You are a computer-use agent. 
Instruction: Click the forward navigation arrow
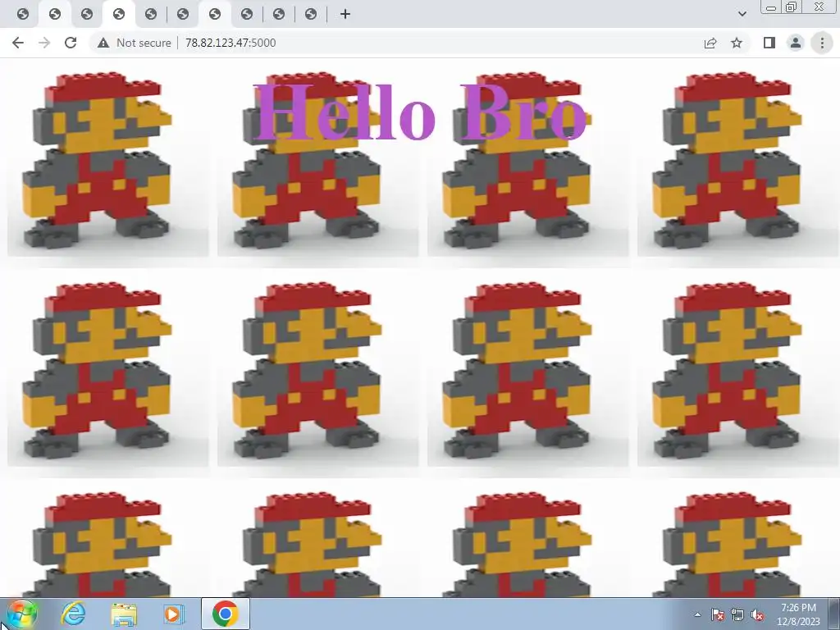[44, 43]
